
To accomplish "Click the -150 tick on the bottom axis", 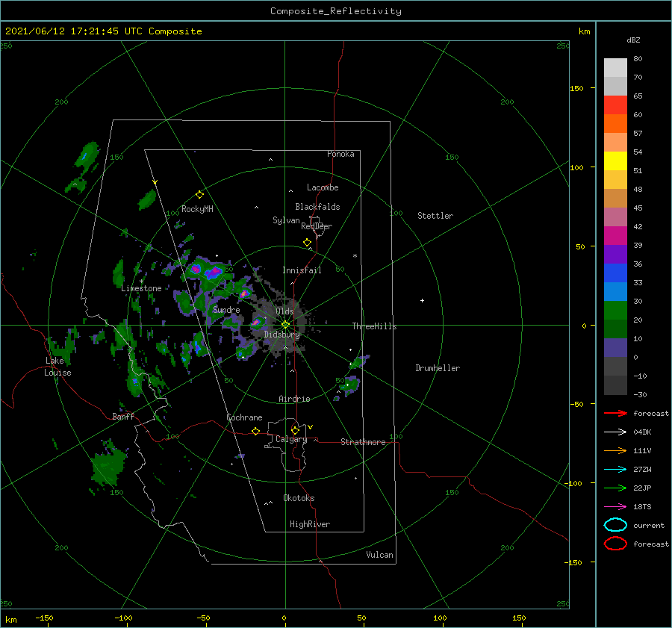I will pyautogui.click(x=44, y=618).
